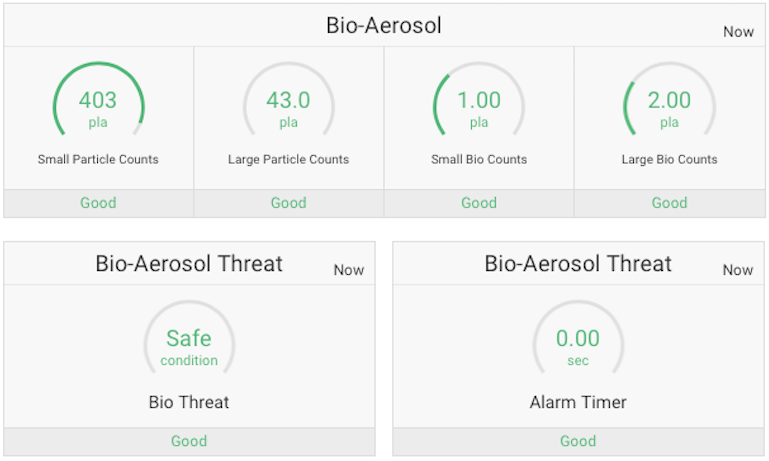Image resolution: width=769 pixels, height=461 pixels.
Task: Select the Bio Threat label text
Action: tap(189, 403)
